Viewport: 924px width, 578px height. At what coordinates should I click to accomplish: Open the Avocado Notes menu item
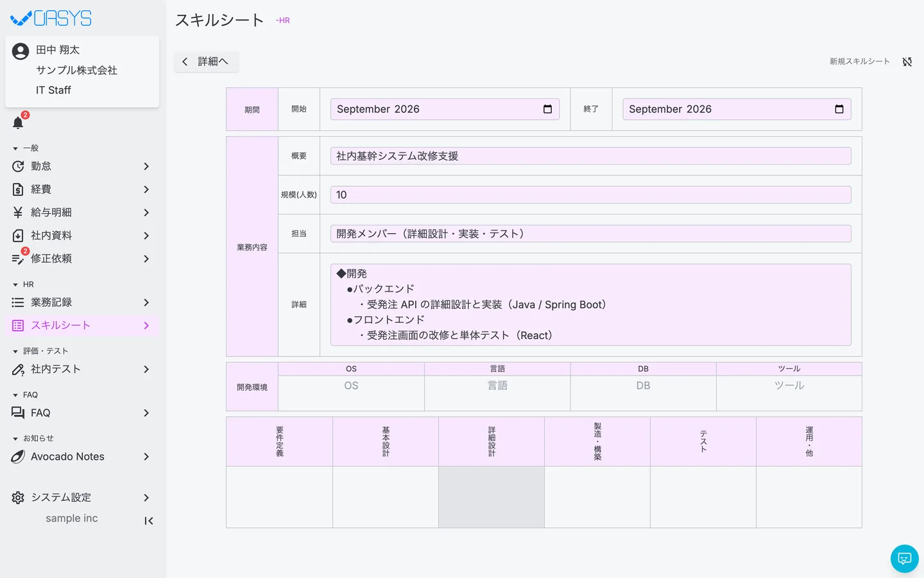click(x=82, y=457)
